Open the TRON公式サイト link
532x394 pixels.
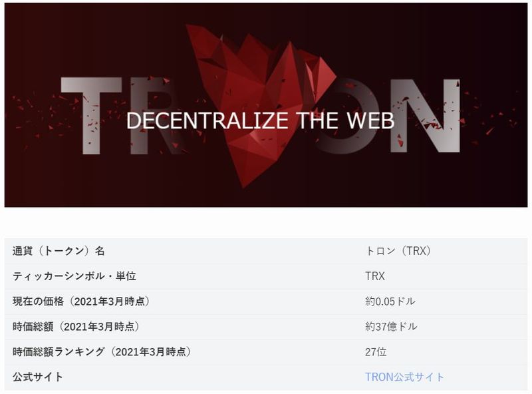(x=404, y=377)
